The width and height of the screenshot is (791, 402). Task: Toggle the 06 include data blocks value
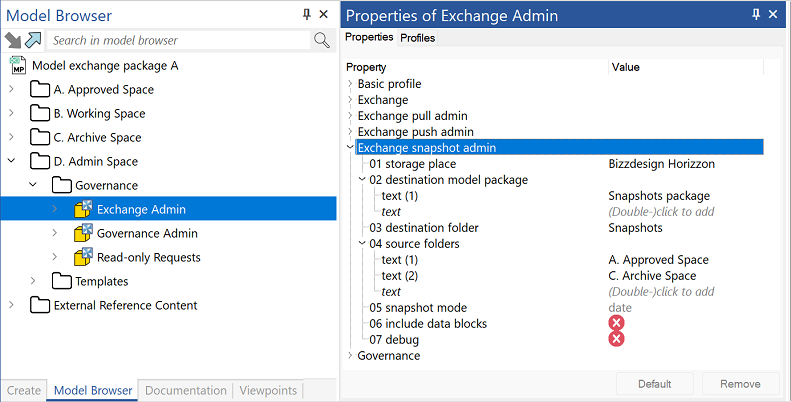pyautogui.click(x=616, y=323)
